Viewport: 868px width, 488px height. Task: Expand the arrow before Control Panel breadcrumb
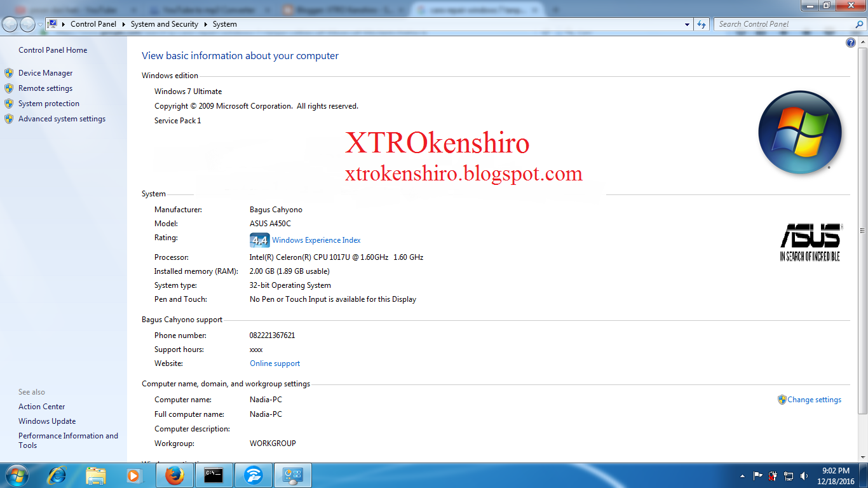[64, 24]
